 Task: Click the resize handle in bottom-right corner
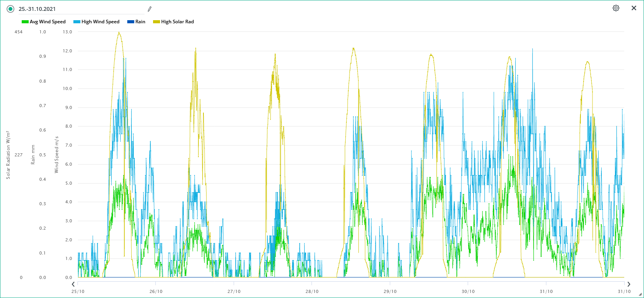pos(641,295)
